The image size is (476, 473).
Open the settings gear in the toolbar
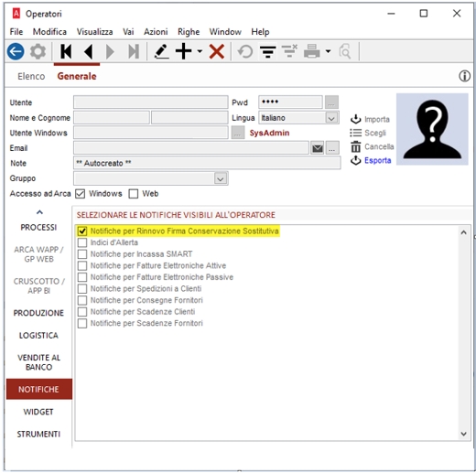(x=38, y=51)
